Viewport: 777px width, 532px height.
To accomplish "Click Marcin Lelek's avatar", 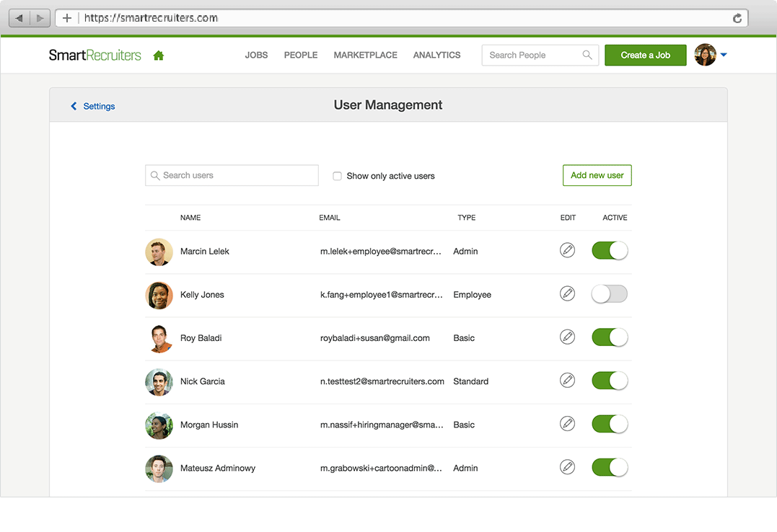I will click(159, 252).
